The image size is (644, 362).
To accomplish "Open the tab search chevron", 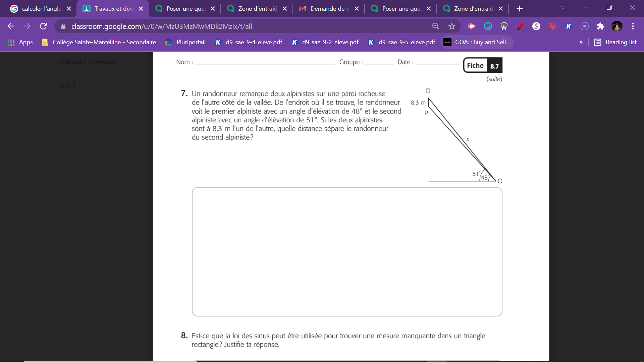I will [563, 7].
